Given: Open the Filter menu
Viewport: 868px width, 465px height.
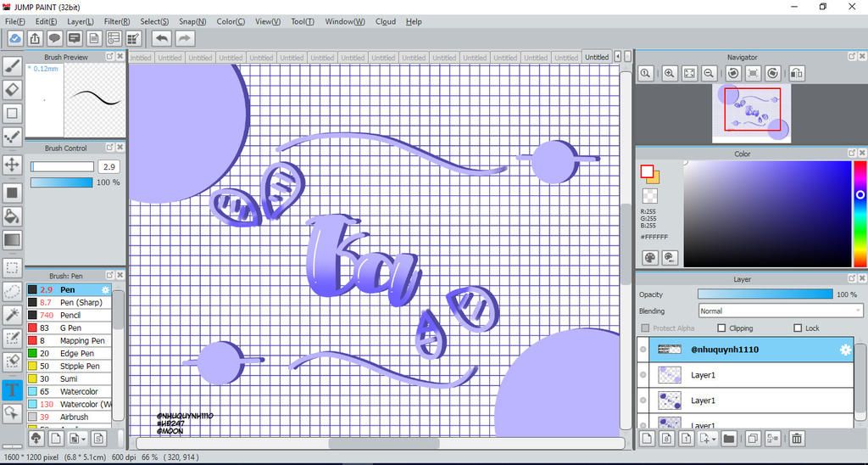Looking at the screenshot, I should point(117,21).
